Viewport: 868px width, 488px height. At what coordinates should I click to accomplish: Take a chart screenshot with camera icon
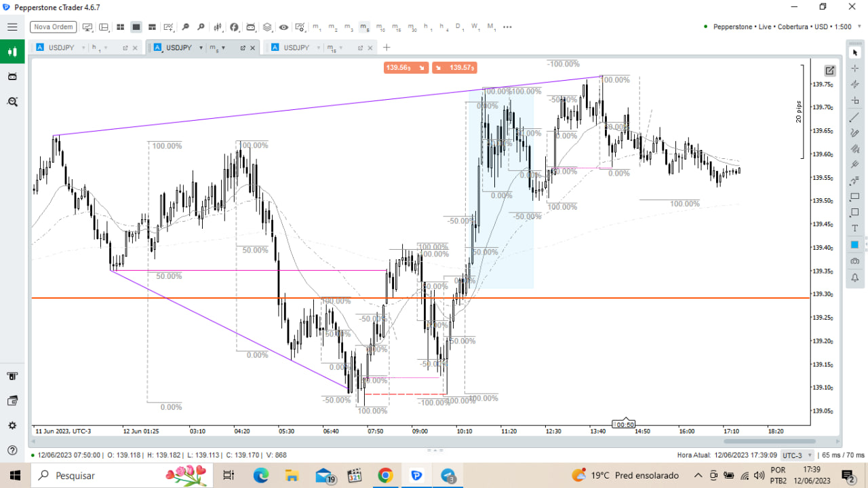coord(854,261)
